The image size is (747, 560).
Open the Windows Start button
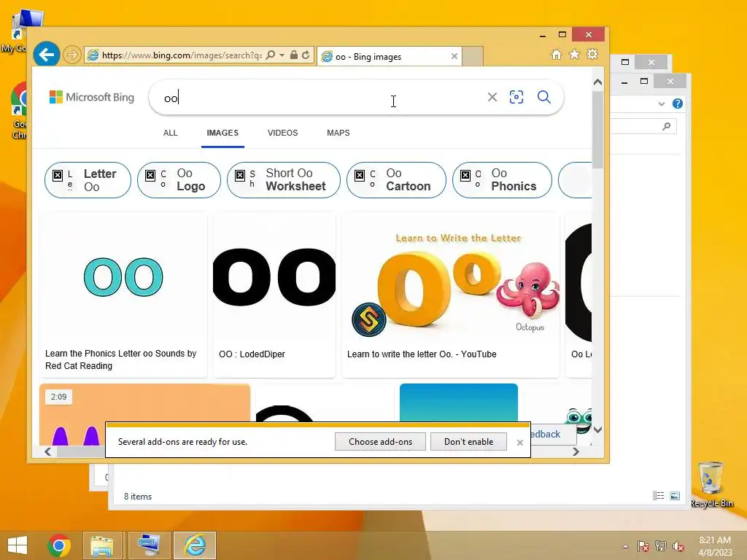(x=18, y=545)
